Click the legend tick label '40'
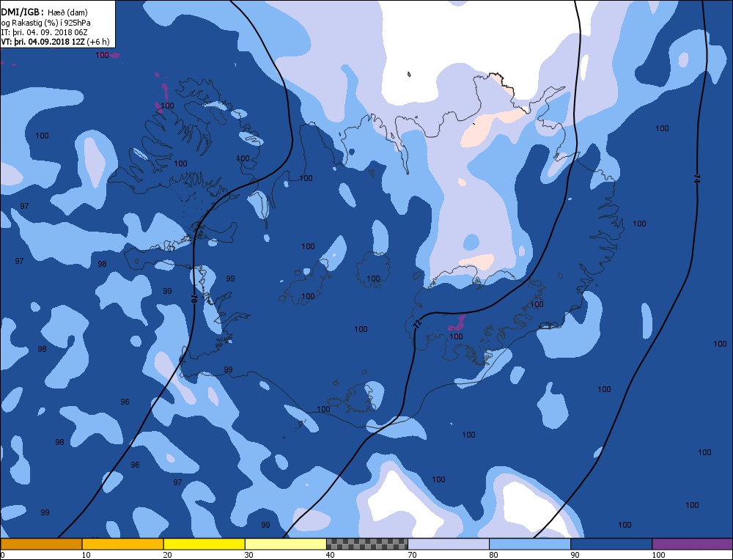This screenshot has height=560, width=733. pos(330,555)
